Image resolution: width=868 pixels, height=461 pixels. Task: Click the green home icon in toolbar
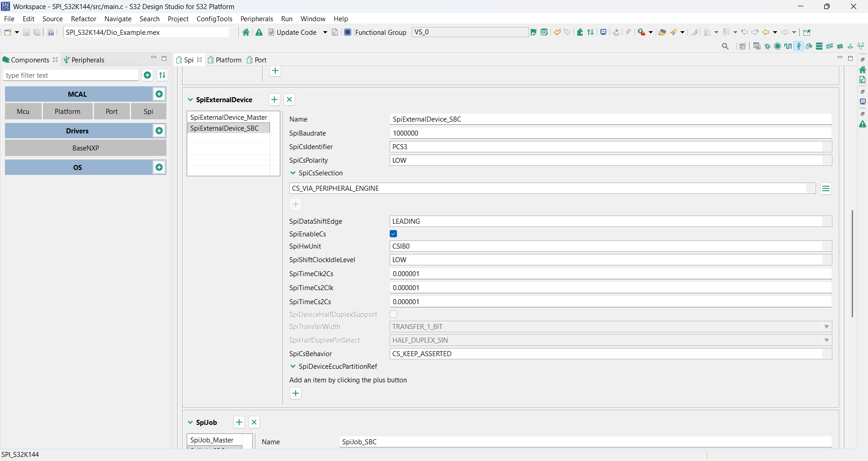point(246,32)
